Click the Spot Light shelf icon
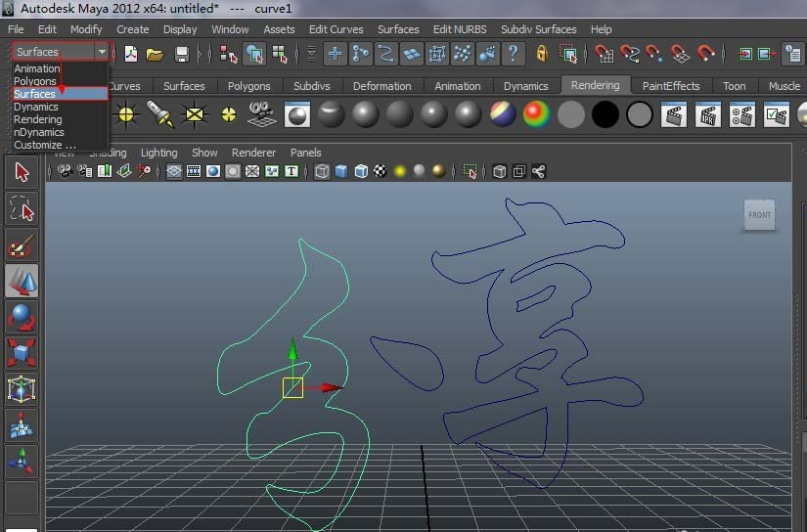The height and width of the screenshot is (532, 807). (160, 115)
